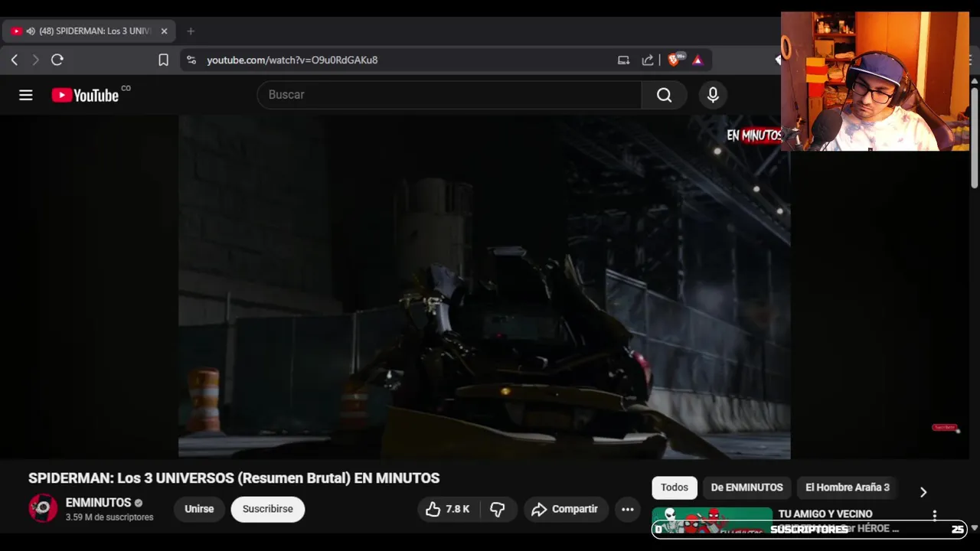
Task: Show next filter chips with right chevron
Action: tap(923, 492)
